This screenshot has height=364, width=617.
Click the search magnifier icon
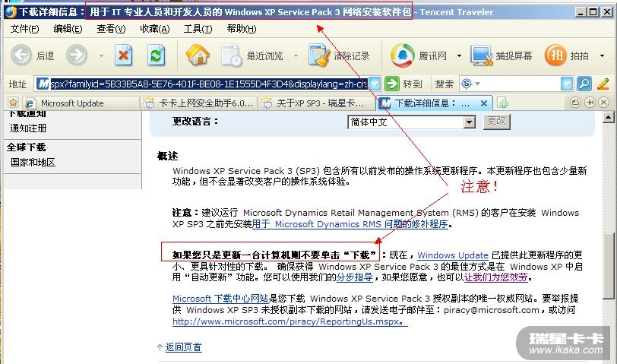pos(584,84)
